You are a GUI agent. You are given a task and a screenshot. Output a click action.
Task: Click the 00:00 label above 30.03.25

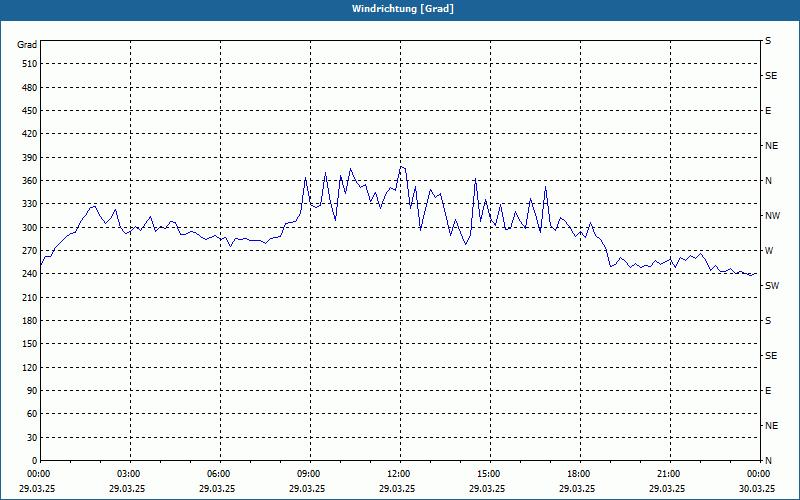pos(757,474)
